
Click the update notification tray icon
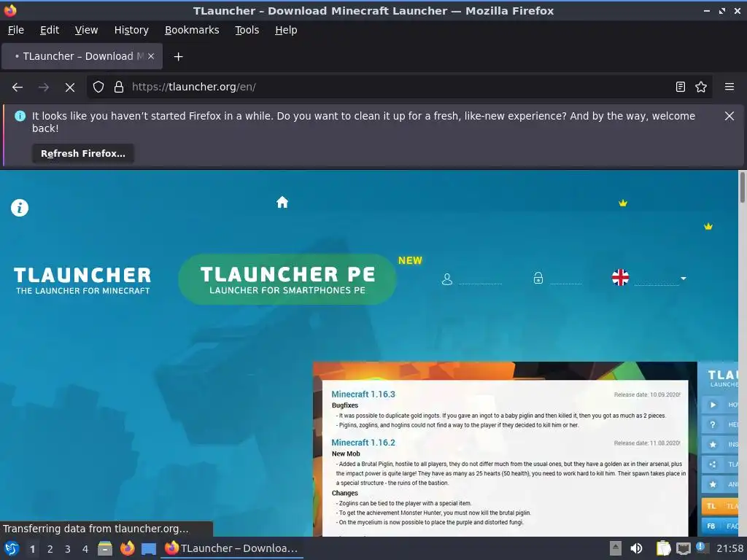(x=702, y=548)
